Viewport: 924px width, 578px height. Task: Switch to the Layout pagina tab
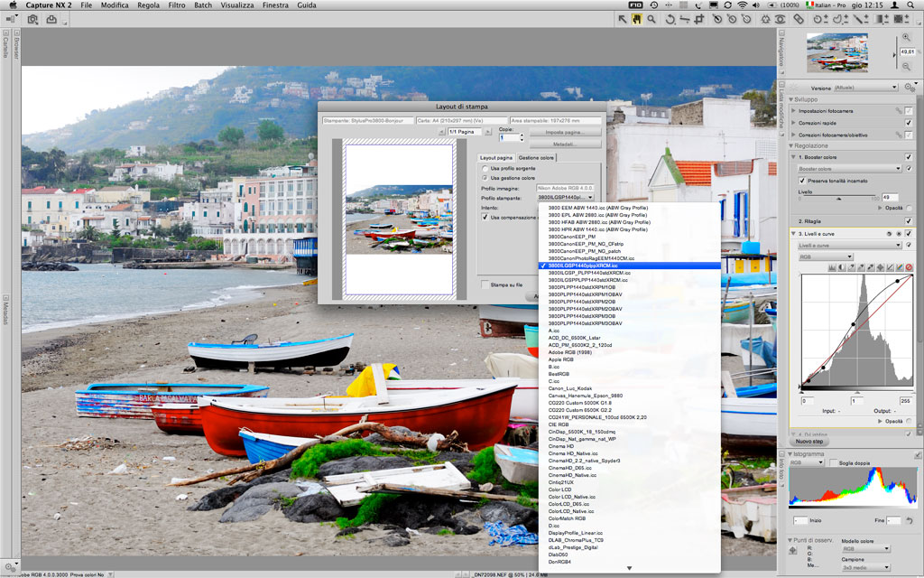pos(496,158)
